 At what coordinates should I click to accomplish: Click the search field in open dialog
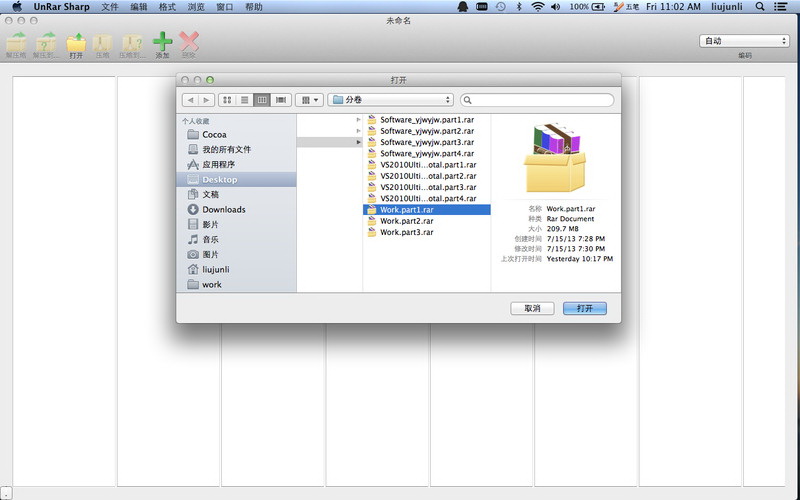(x=537, y=100)
